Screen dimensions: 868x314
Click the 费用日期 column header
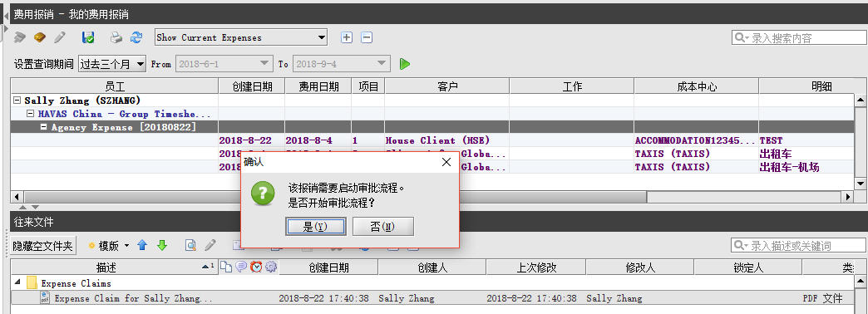coord(318,86)
